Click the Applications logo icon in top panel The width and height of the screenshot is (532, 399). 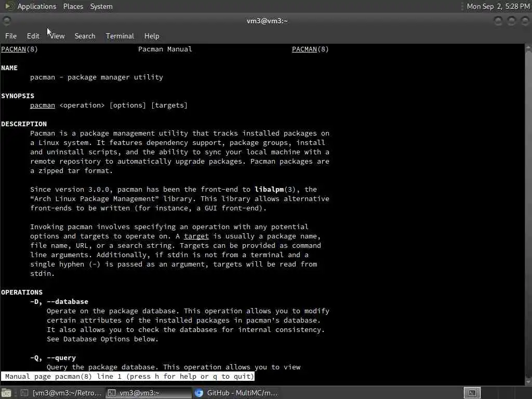(x=9, y=6)
